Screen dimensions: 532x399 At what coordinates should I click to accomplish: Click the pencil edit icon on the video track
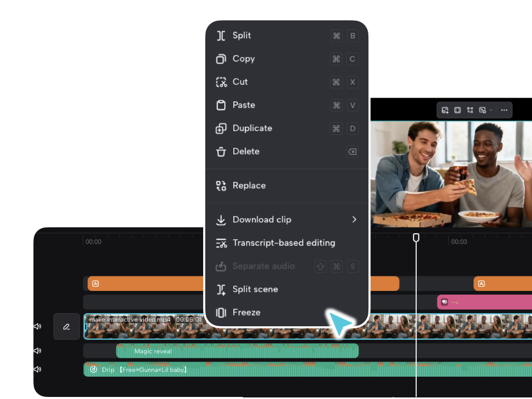click(66, 326)
